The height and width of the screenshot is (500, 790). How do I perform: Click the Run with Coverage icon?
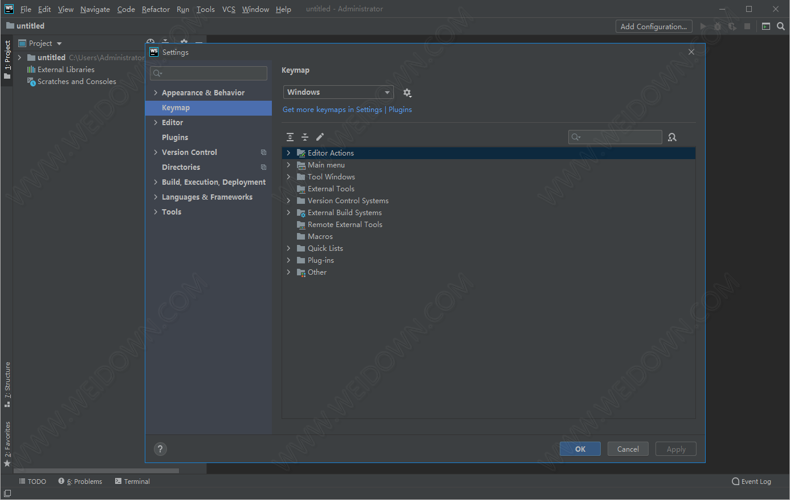[732, 26]
